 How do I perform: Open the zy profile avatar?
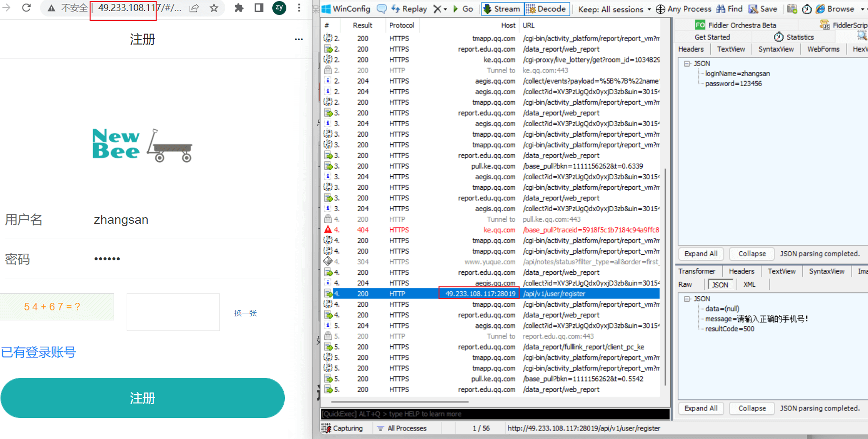279,8
